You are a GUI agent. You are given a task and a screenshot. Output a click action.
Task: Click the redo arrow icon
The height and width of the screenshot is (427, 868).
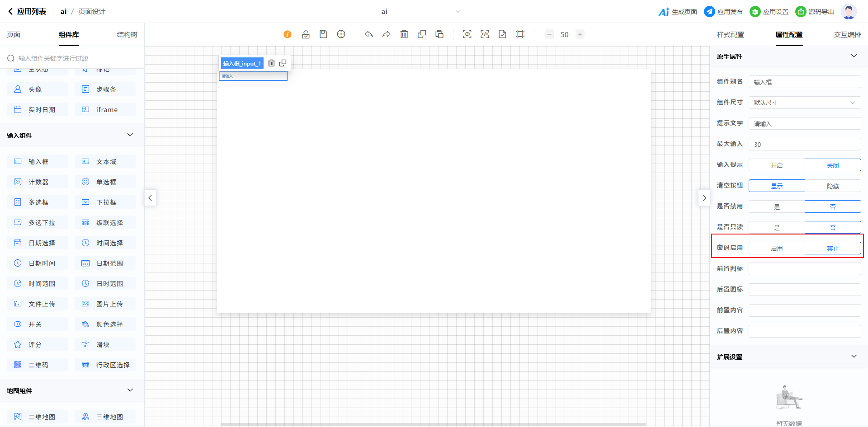386,34
